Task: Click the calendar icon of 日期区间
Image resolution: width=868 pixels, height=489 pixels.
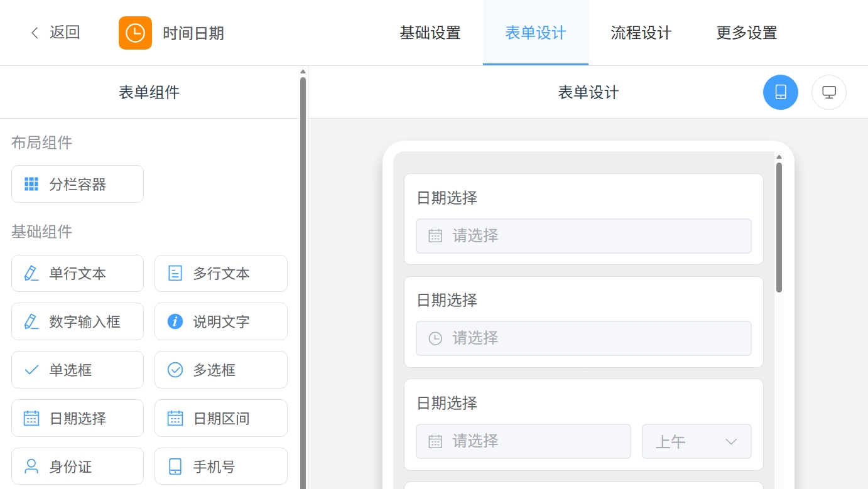Action: click(x=175, y=418)
